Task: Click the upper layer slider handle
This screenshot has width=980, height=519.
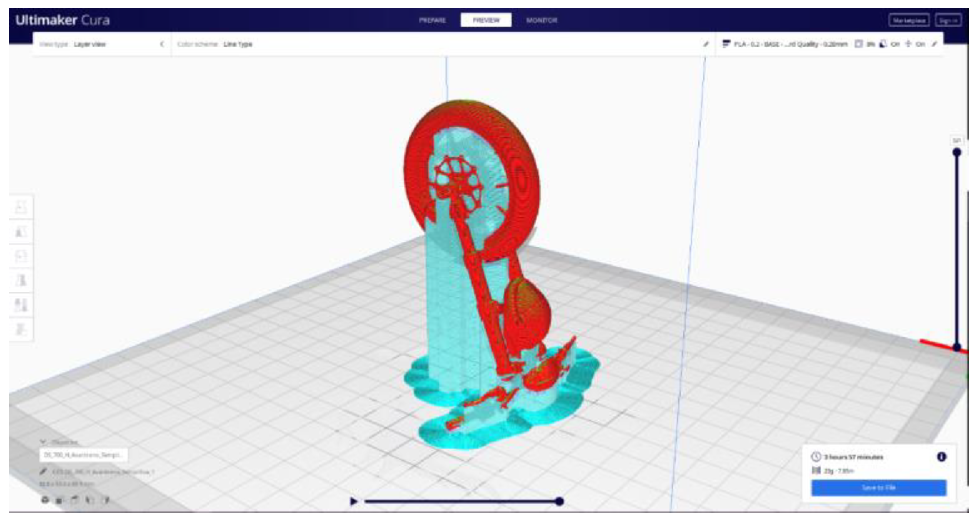Action: pos(957,152)
